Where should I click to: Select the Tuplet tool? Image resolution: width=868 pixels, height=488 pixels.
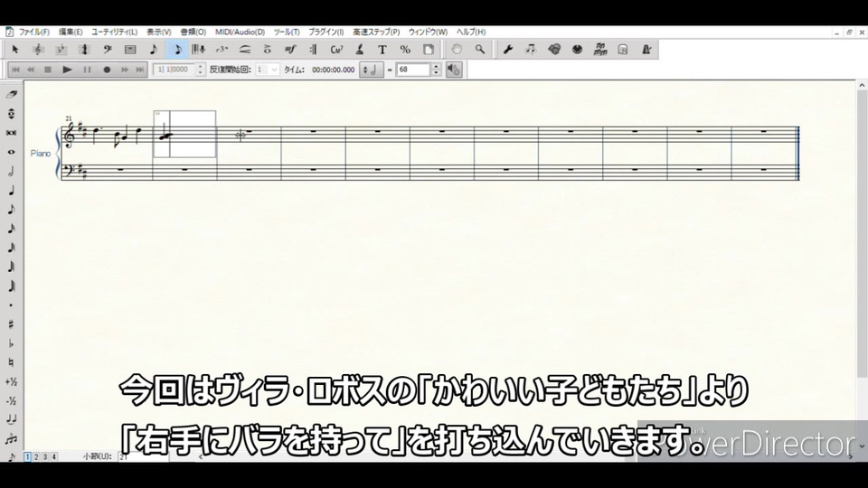point(222,50)
